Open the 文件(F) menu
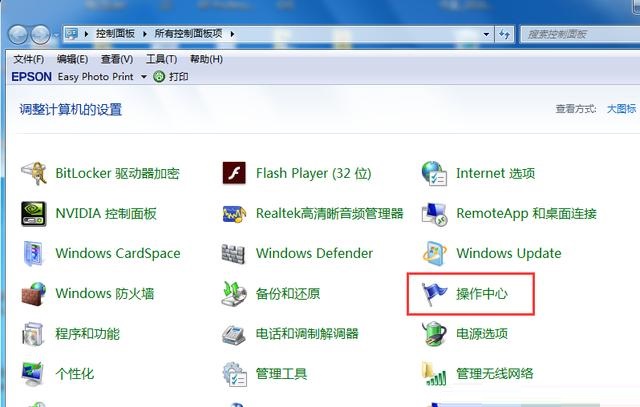Screen dimensions: 640x407 click(x=29, y=59)
